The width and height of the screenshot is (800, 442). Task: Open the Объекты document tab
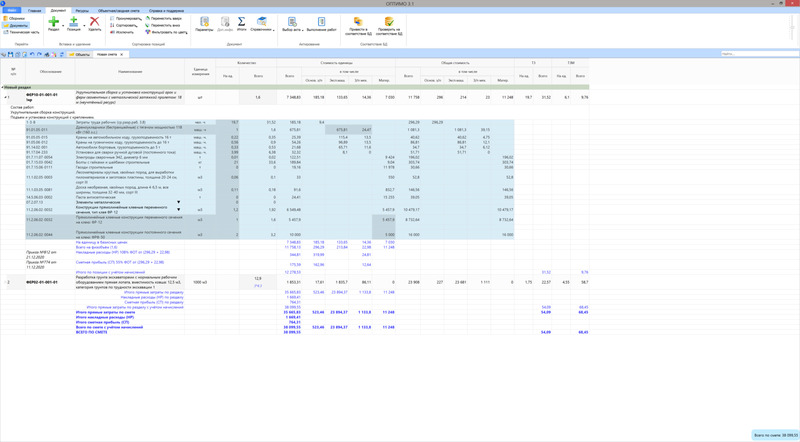pos(80,54)
